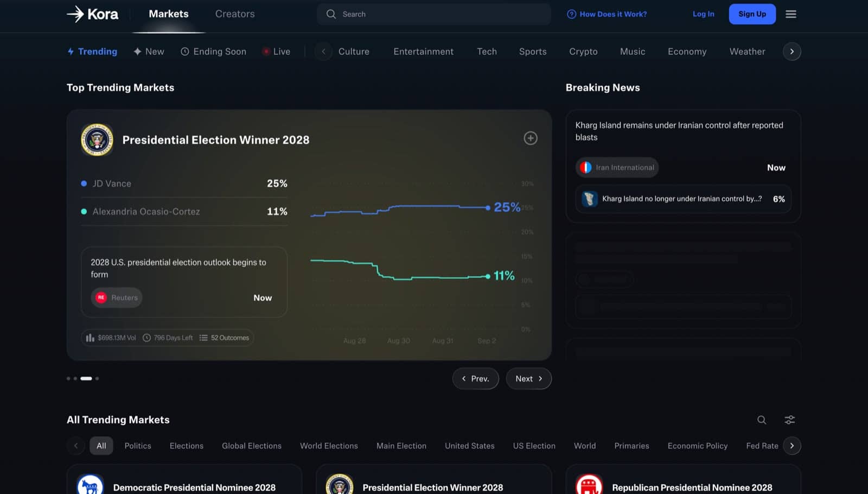Filter trending markets by Fed Rate tag
The height and width of the screenshot is (494, 868).
(762, 446)
